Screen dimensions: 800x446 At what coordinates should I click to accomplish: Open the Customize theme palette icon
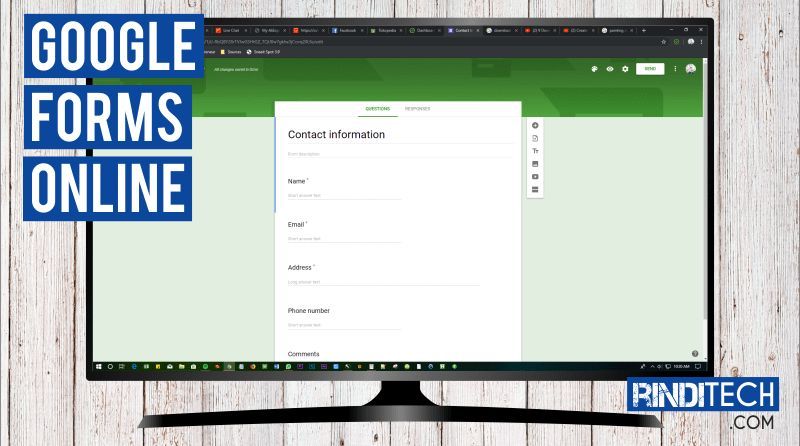[594, 69]
